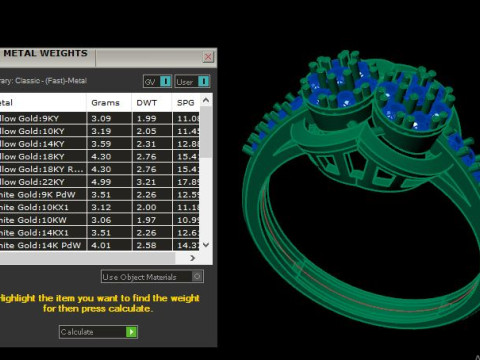This screenshot has height=360, width=480.
Task: Toggle the GV library switch
Action: [x=158, y=81]
